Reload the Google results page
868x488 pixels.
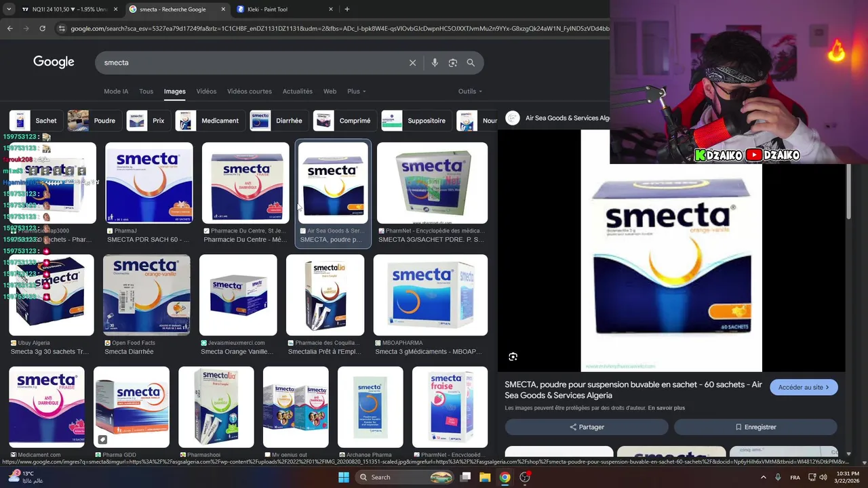(42, 28)
